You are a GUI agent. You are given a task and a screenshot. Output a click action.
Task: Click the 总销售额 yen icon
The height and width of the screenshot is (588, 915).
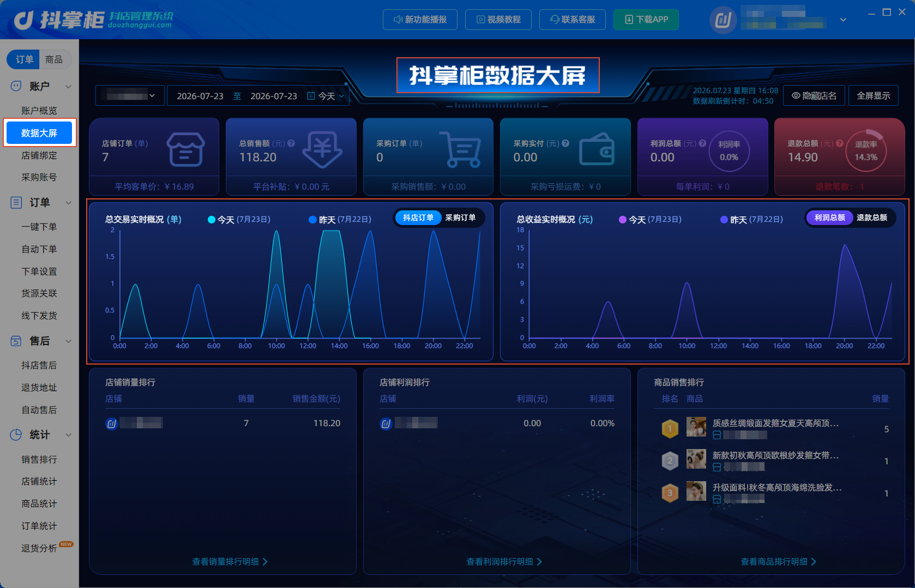pos(322,149)
